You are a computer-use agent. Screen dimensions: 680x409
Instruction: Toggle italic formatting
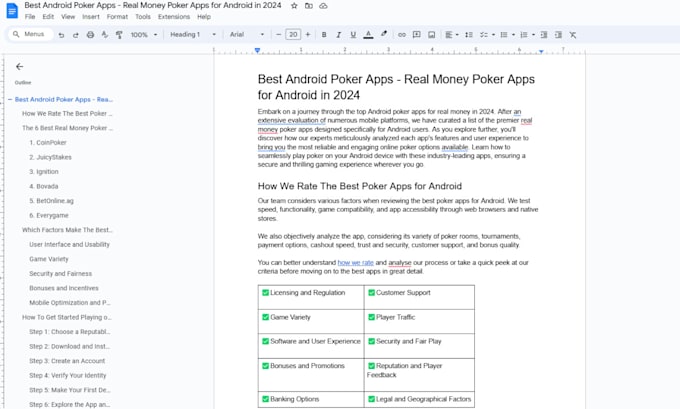339,35
